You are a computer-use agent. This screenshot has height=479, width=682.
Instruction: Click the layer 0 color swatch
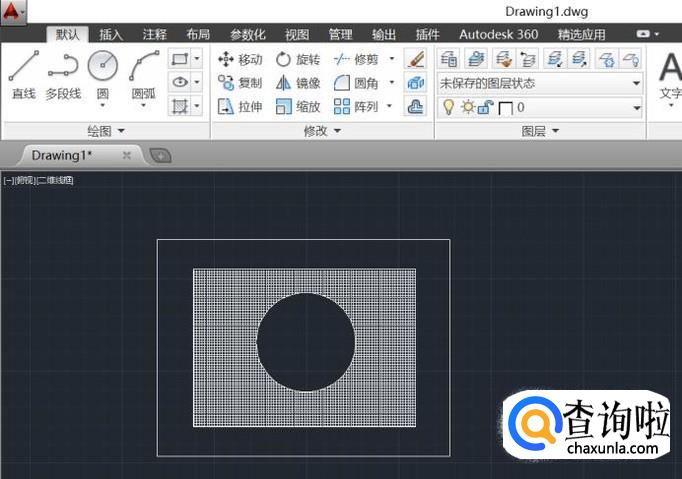click(x=505, y=107)
